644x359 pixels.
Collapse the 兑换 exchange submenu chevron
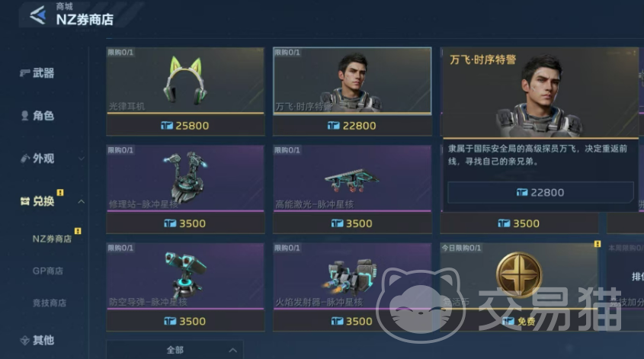point(81,201)
